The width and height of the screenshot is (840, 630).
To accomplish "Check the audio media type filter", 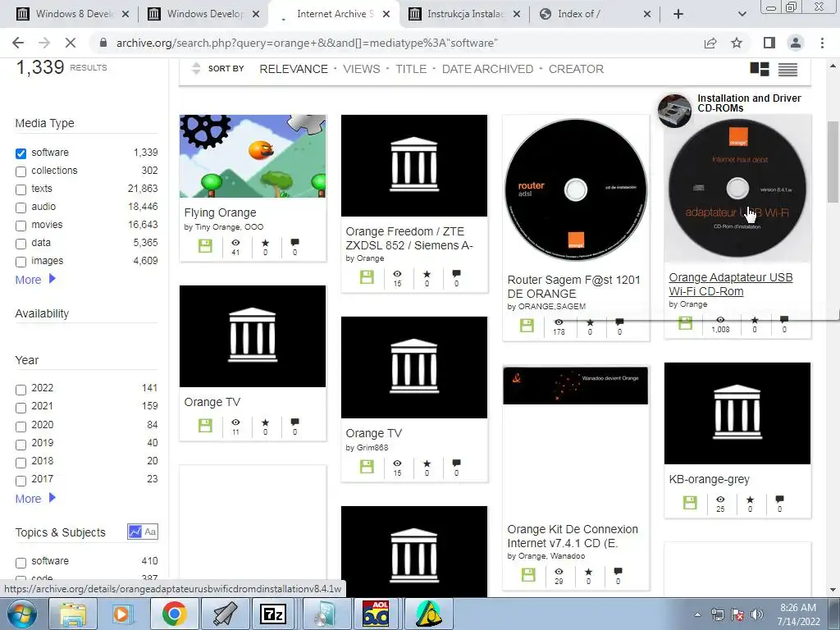I will pos(21,208).
